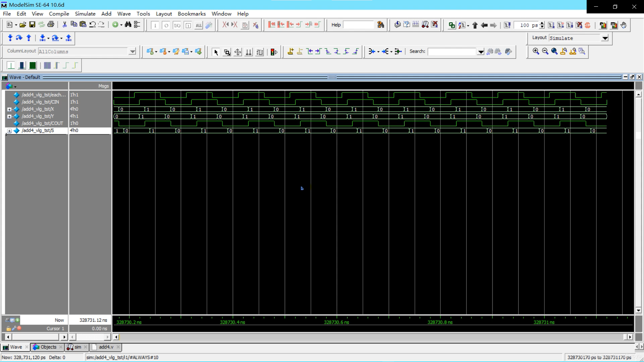Select the arrow Select Mode tool
644x362 pixels.
[216, 52]
